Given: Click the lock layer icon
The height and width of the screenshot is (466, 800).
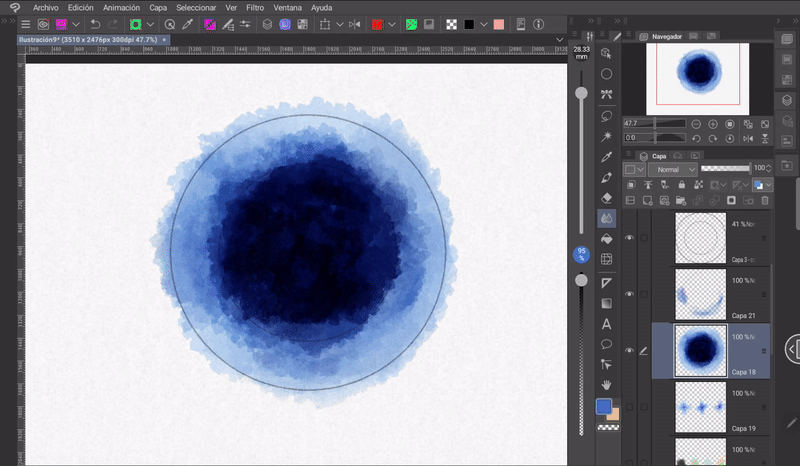Looking at the screenshot, I should point(681,185).
